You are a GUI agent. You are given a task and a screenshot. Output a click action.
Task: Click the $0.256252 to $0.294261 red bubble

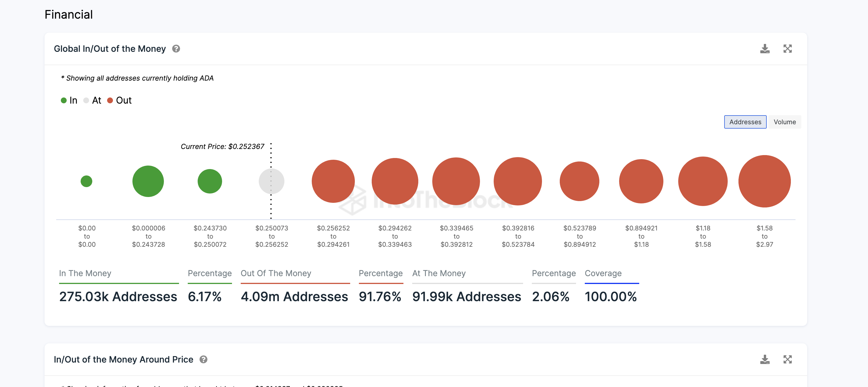pos(333,181)
